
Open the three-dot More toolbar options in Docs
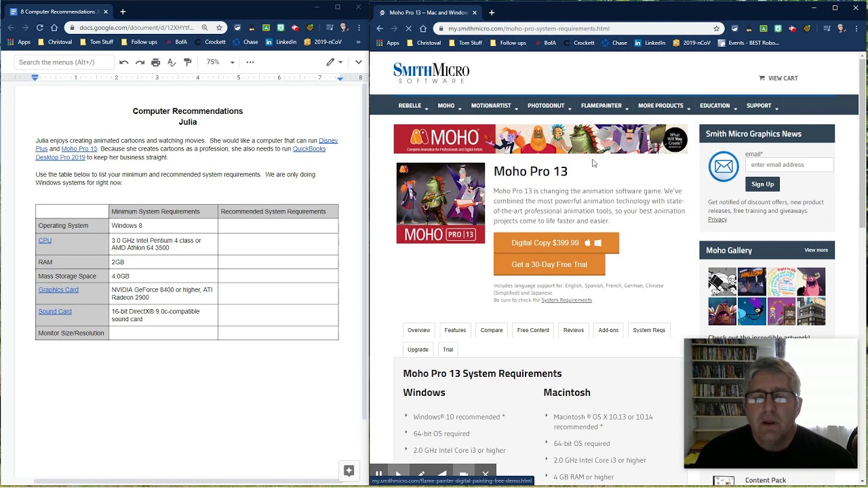click(x=250, y=62)
